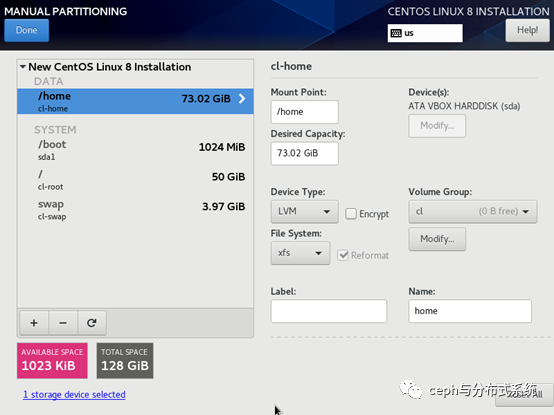Open the Device Type LVM dropdown
This screenshot has height=415, width=554.
pos(305,212)
